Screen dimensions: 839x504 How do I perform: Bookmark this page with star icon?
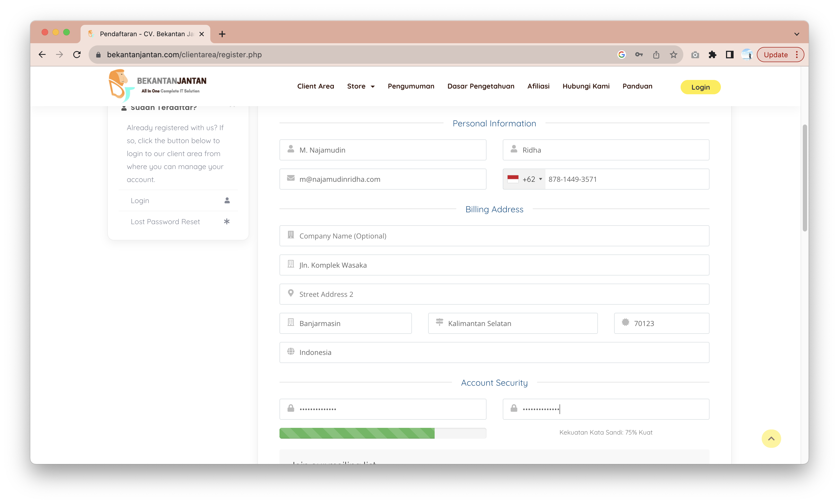(x=673, y=55)
